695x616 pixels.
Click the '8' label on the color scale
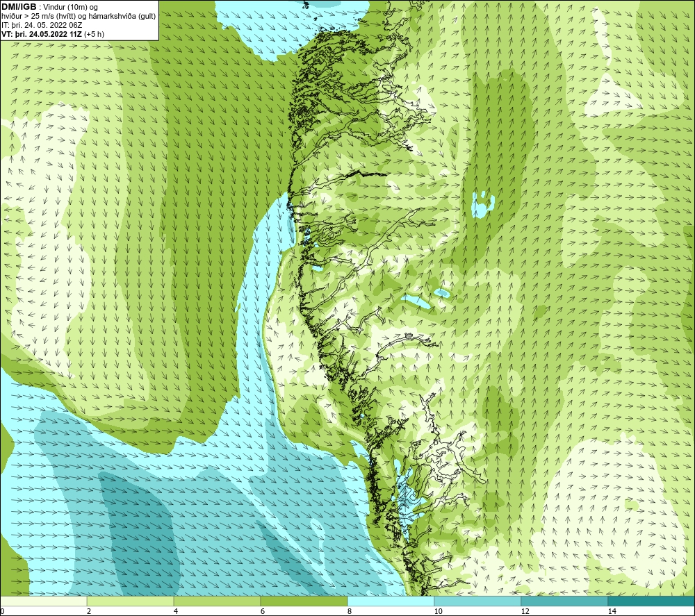pos(350,611)
